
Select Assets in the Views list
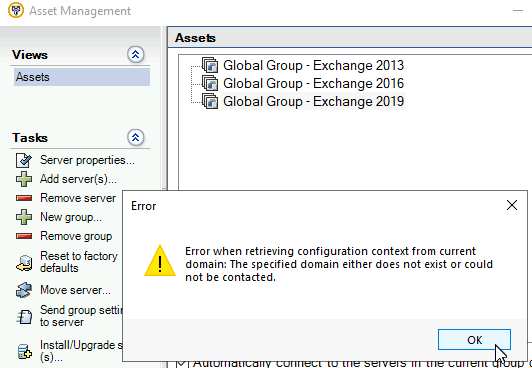click(x=82, y=77)
